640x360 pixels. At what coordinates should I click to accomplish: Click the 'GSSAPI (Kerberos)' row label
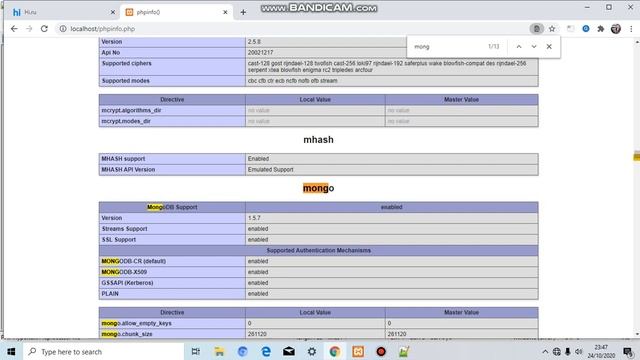point(127,283)
